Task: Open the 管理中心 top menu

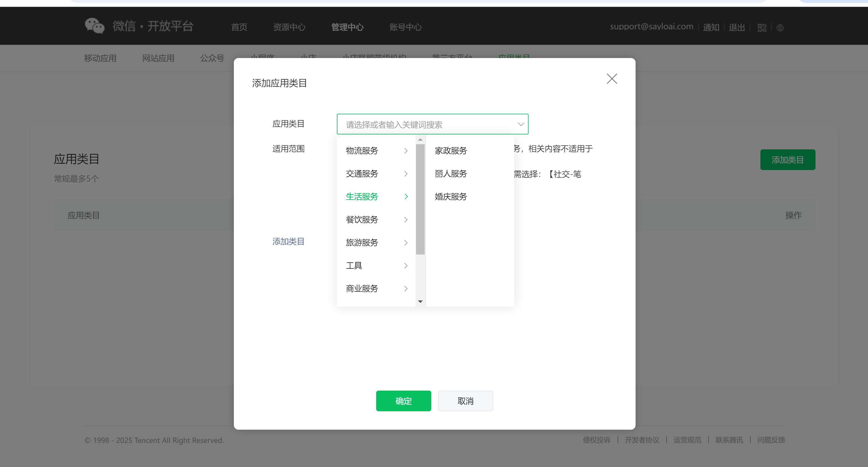Action: 347,27
